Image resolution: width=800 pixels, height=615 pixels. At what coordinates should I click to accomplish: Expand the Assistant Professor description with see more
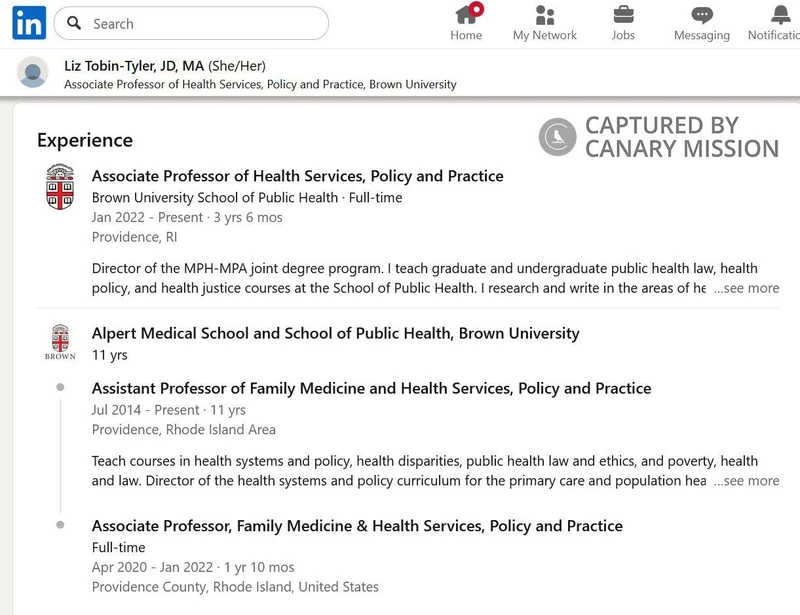(746, 481)
